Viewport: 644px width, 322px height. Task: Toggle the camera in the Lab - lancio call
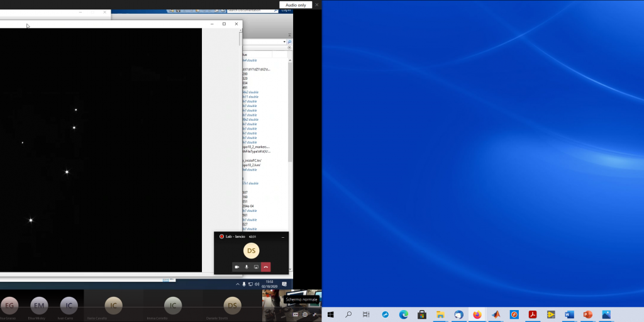point(237,267)
